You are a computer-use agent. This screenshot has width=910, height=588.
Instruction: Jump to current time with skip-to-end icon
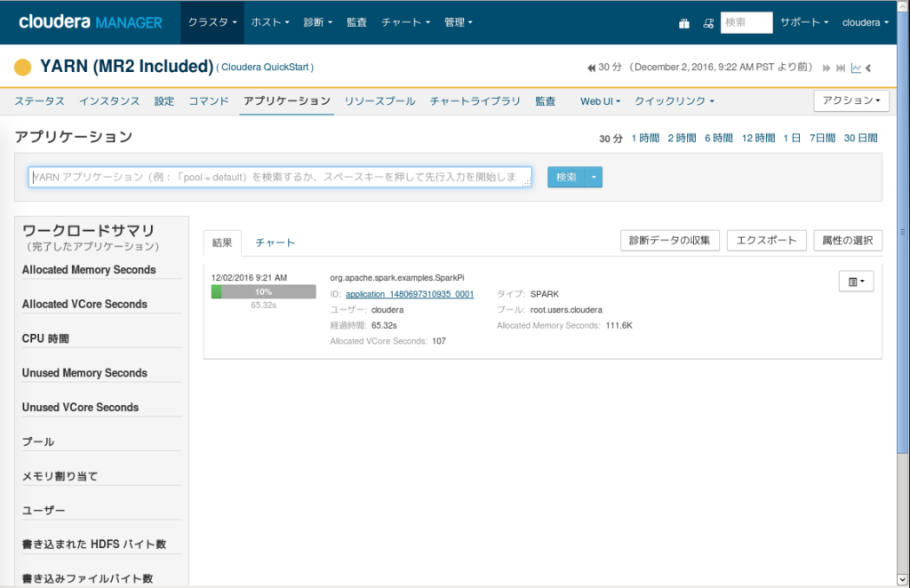click(x=841, y=68)
